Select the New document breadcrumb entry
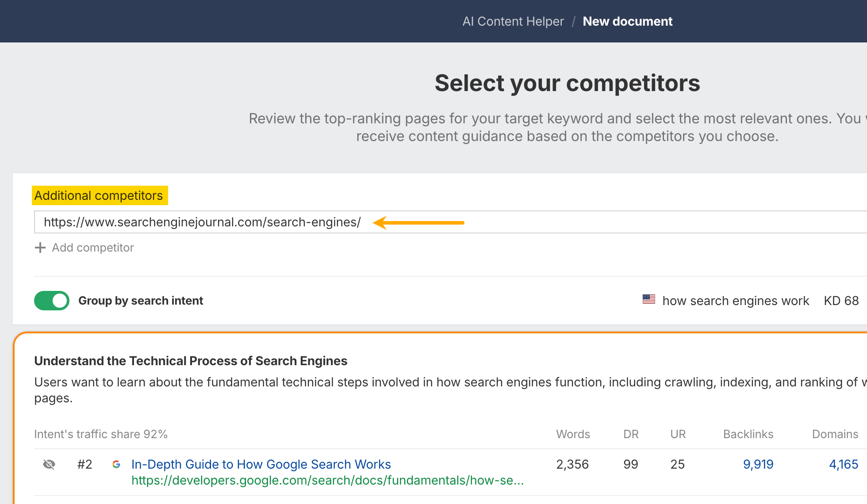Viewport: 867px width, 504px height. (628, 21)
